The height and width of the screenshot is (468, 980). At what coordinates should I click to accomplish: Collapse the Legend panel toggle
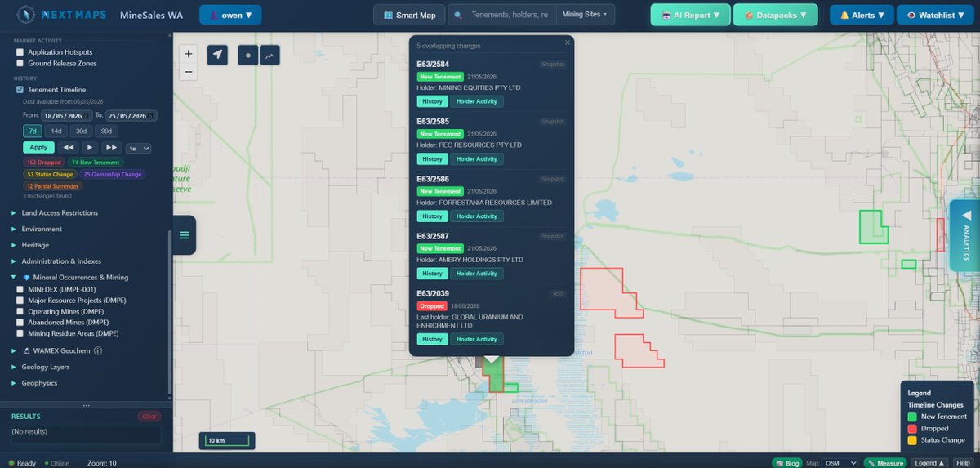coord(930,463)
